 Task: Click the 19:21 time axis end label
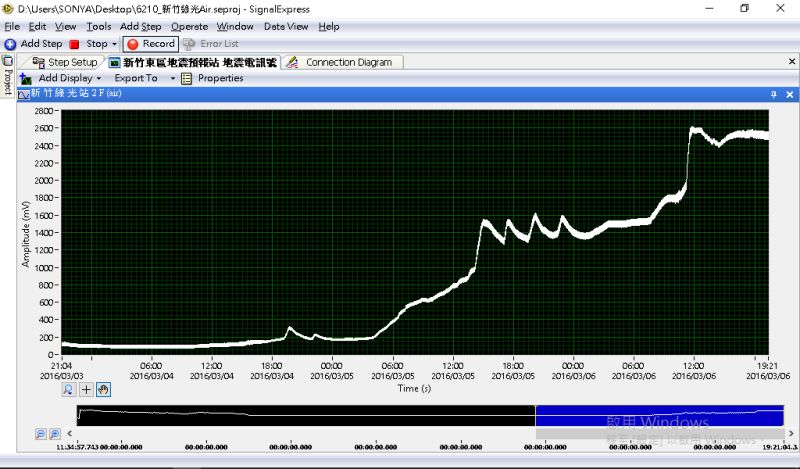[767, 366]
